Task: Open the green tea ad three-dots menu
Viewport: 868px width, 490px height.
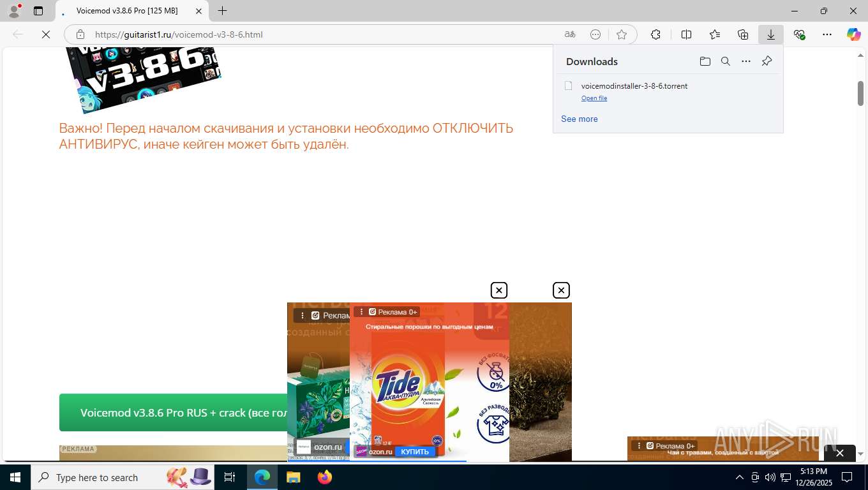Action: 303,315
